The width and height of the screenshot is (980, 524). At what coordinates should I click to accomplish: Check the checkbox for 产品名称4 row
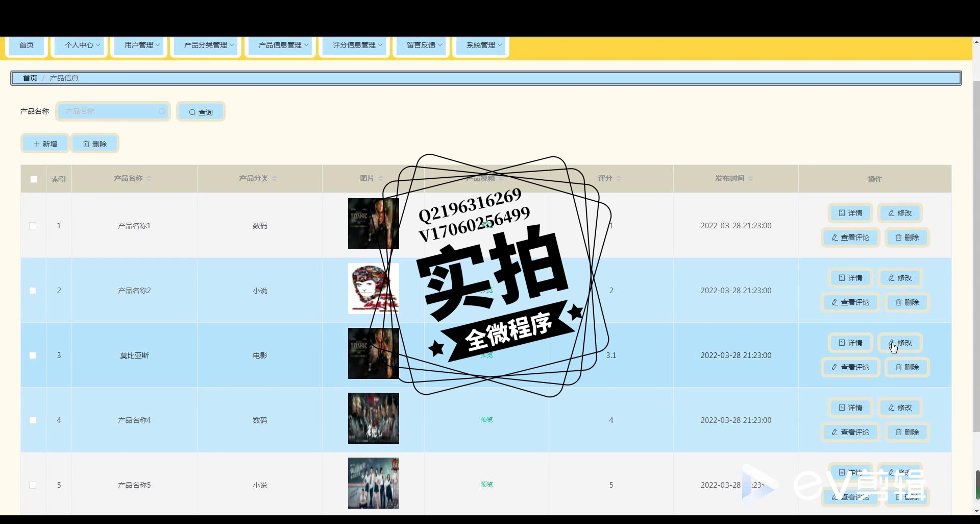click(33, 420)
